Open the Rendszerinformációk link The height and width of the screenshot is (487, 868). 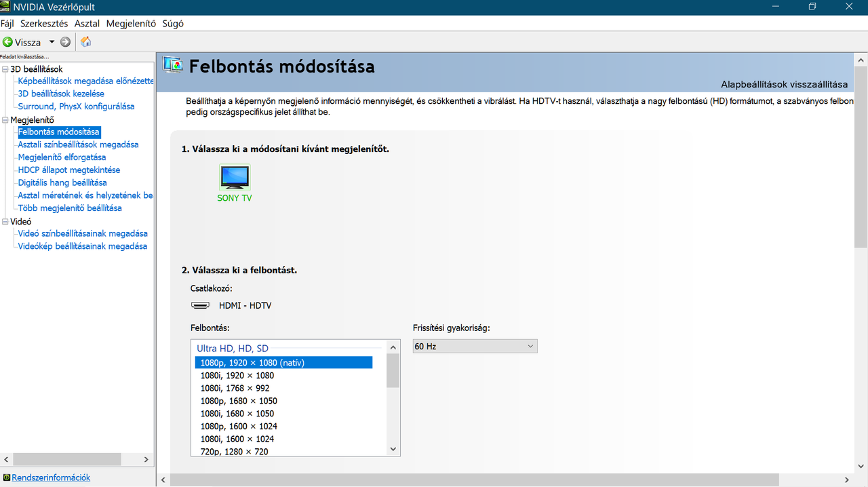51,478
